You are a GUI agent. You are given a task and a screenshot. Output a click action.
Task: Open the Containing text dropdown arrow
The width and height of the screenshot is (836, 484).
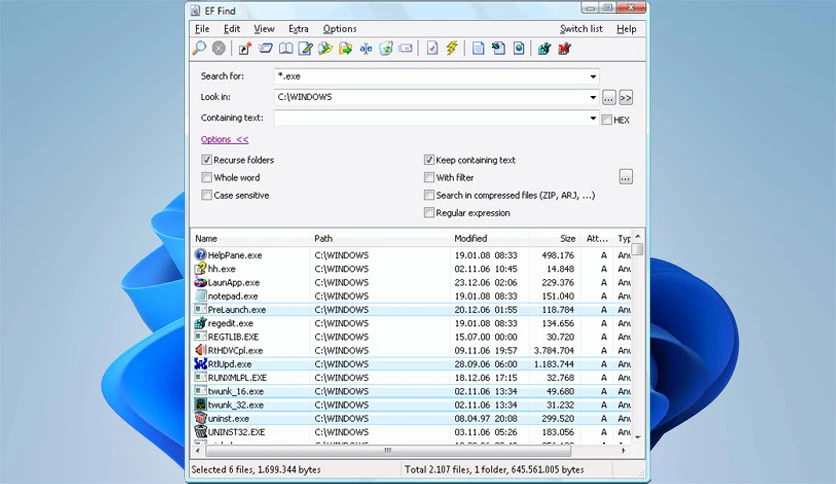click(592, 118)
